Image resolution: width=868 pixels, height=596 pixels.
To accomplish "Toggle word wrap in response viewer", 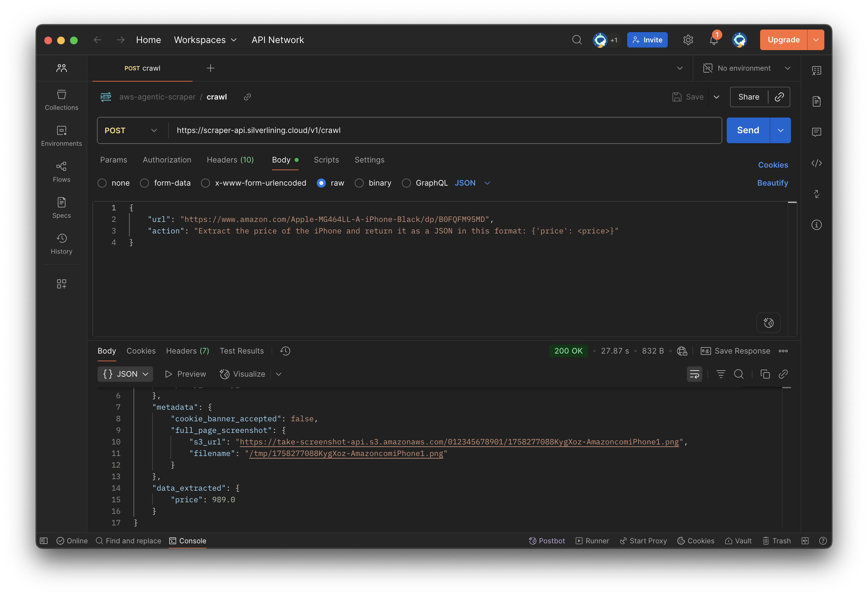I will pos(694,374).
